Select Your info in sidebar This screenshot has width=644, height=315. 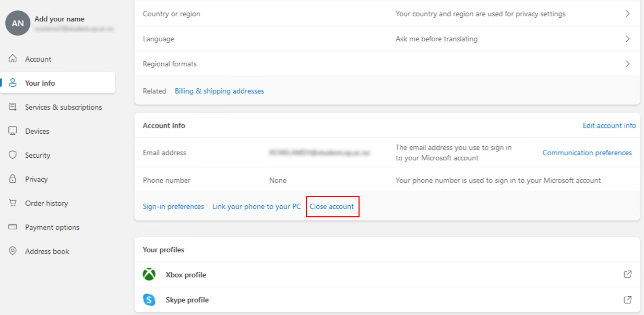[x=57, y=83]
